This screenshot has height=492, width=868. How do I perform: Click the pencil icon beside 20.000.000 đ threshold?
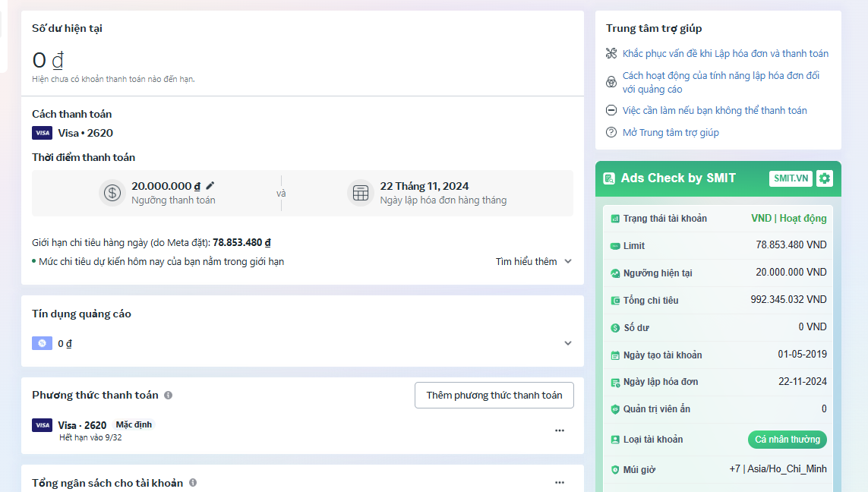pos(210,186)
